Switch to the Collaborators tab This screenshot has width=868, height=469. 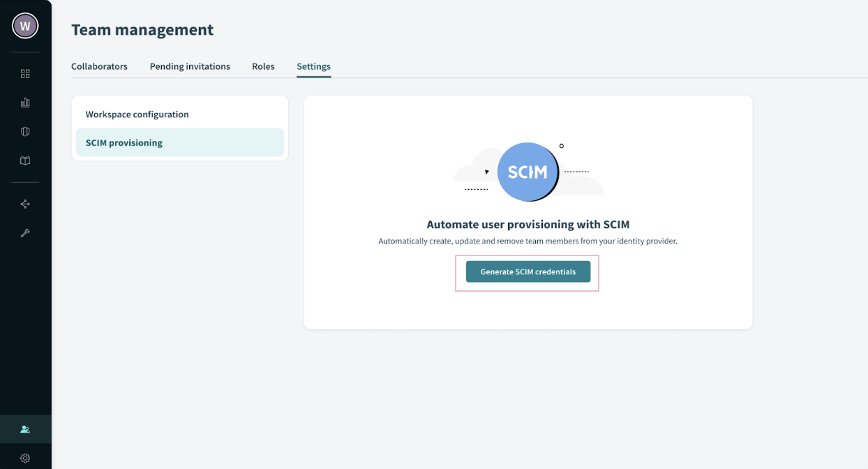pos(99,66)
